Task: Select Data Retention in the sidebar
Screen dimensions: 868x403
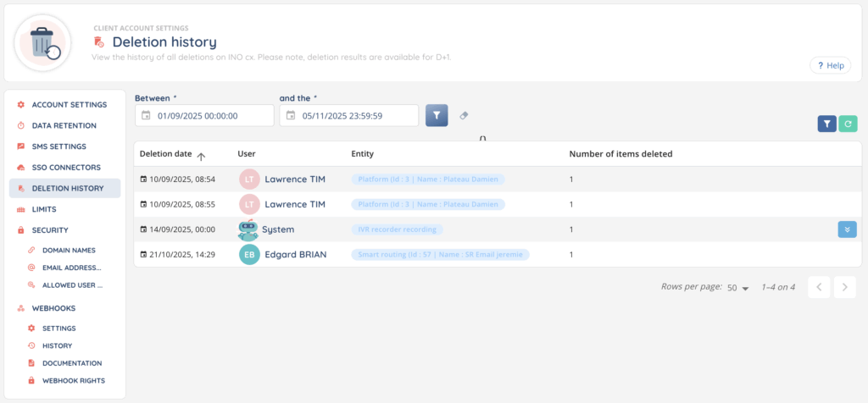Action: pos(64,125)
